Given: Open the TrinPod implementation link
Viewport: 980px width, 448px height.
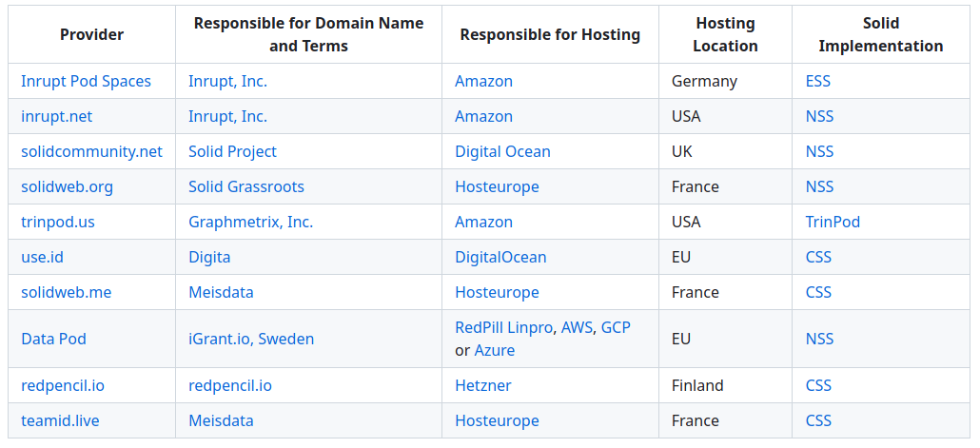Looking at the screenshot, I should tap(833, 222).
